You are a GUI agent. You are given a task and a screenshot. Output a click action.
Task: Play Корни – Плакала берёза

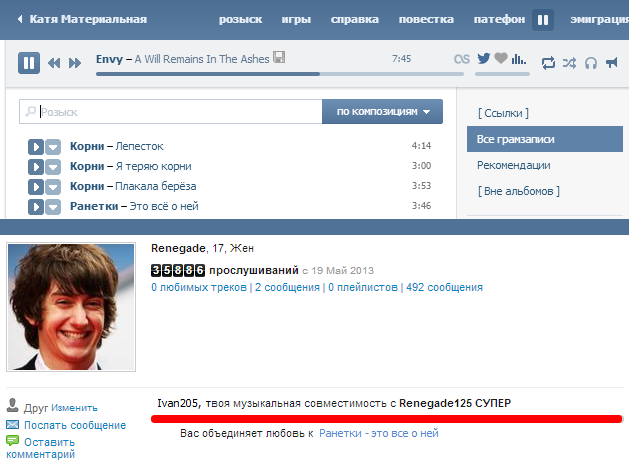click(36, 187)
